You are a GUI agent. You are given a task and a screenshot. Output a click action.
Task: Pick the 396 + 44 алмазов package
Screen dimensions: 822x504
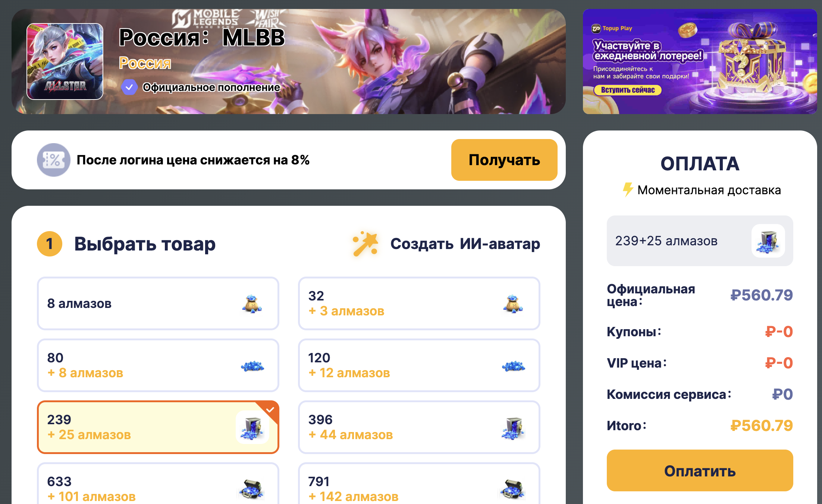coord(419,427)
